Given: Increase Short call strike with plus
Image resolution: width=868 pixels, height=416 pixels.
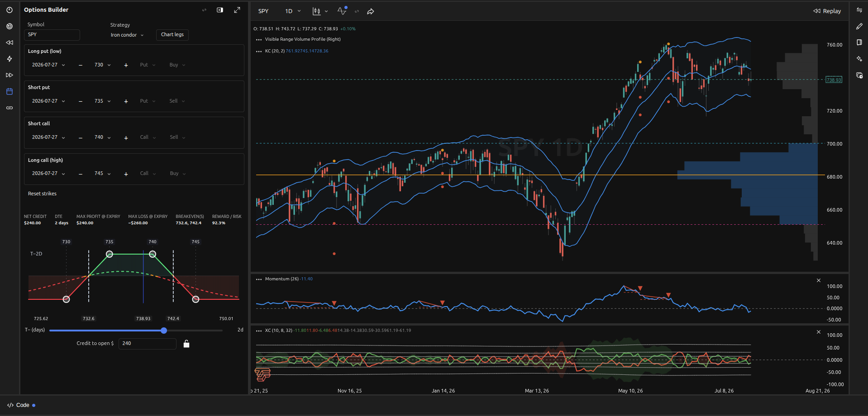Looking at the screenshot, I should [x=126, y=137].
